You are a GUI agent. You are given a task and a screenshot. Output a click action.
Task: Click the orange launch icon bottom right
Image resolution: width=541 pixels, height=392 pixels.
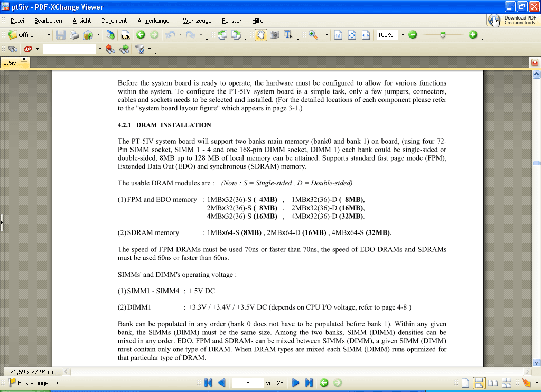527,382
